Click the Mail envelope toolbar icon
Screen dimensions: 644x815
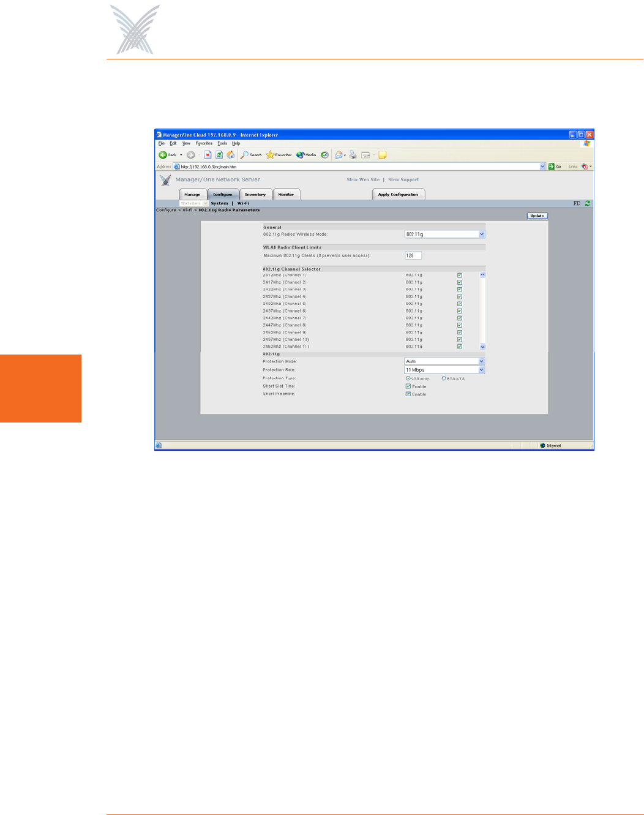click(x=339, y=155)
